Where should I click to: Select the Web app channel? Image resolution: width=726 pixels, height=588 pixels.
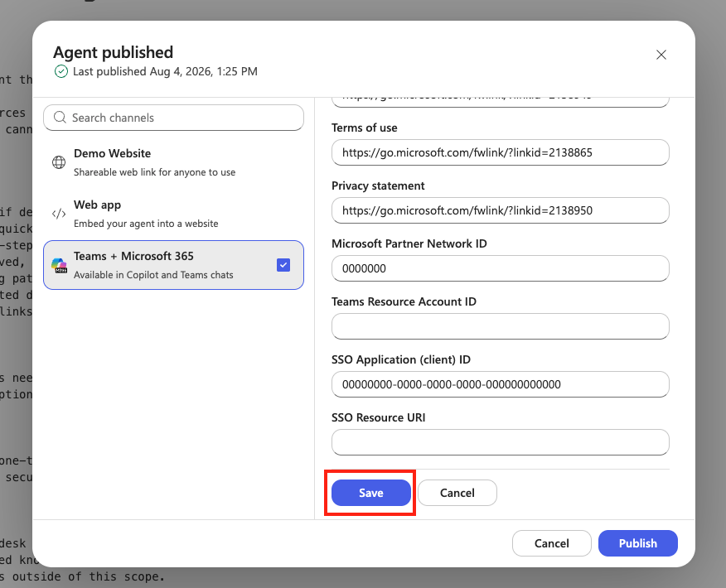point(174,214)
